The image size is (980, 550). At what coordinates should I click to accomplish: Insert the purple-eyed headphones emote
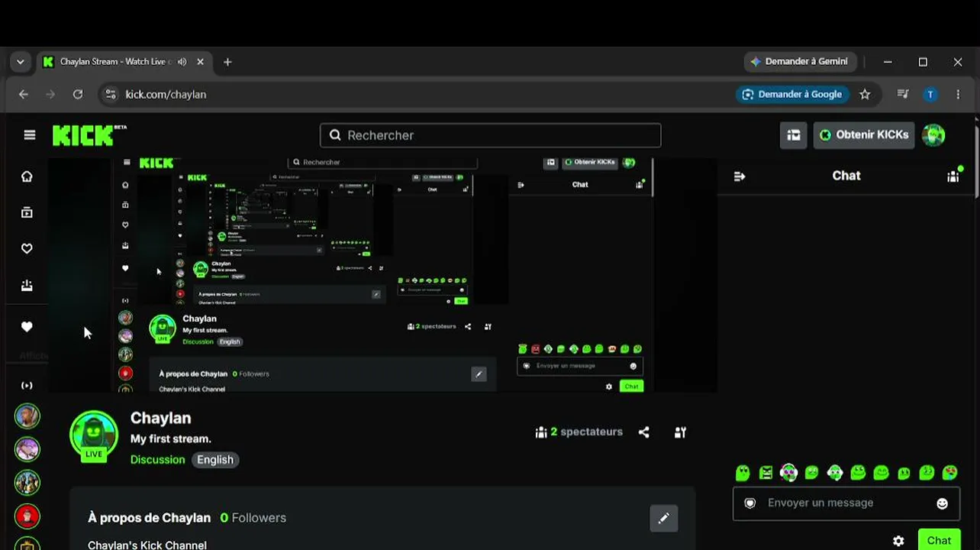click(x=788, y=473)
